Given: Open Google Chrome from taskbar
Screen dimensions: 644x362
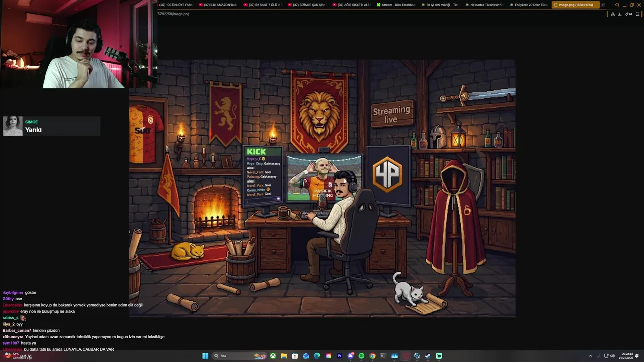Looking at the screenshot, I should [x=372, y=356].
